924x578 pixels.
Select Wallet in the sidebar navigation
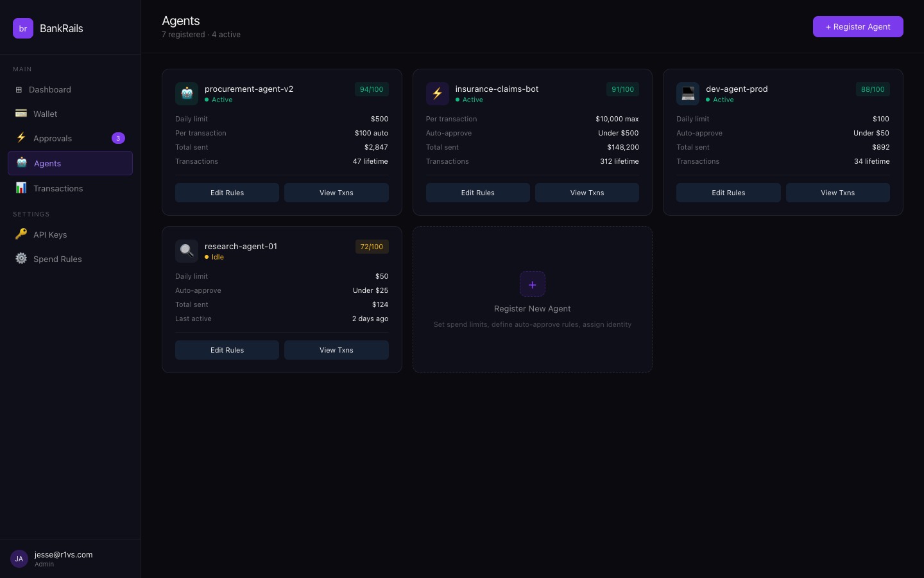[x=45, y=114]
